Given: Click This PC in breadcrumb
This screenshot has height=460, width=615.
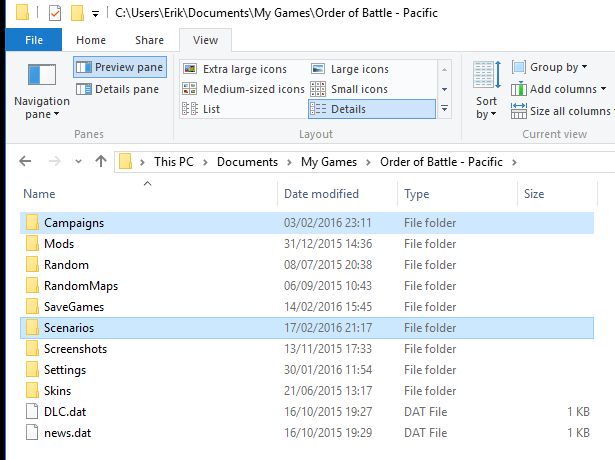Looking at the screenshot, I should (x=174, y=162).
